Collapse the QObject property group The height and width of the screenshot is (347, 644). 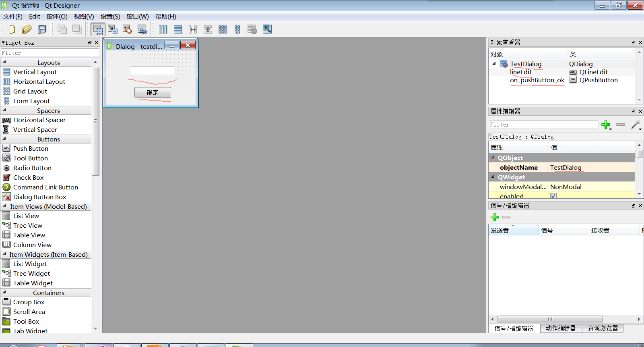pos(493,158)
